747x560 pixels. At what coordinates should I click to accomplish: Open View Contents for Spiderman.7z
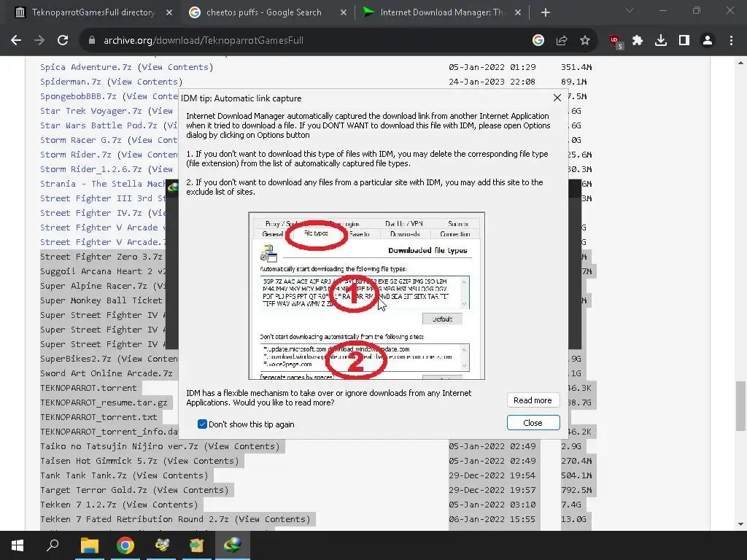tap(145, 82)
